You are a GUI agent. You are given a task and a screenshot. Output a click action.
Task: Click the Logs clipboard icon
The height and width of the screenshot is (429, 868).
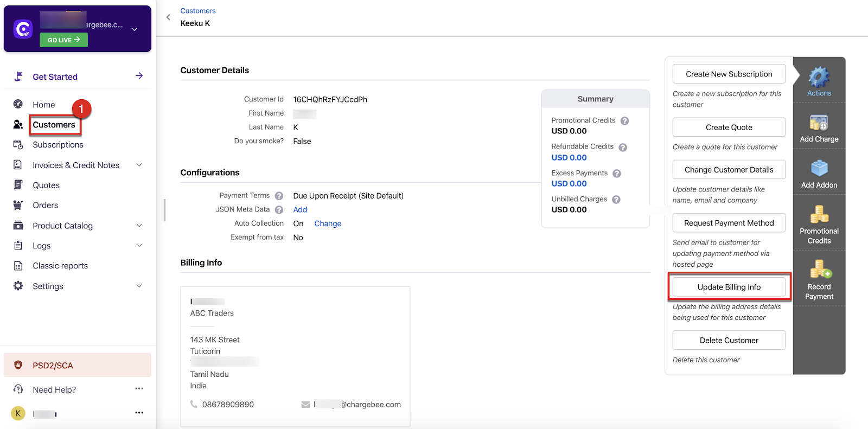(x=18, y=246)
